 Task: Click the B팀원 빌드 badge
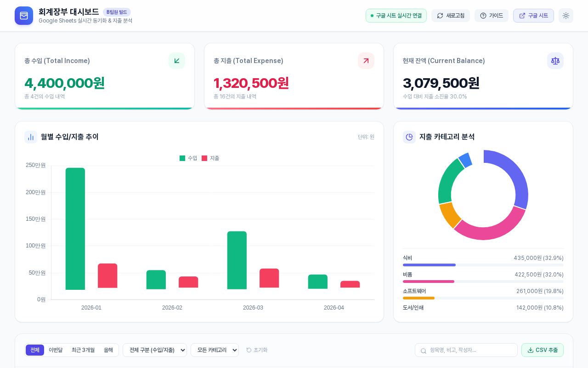tap(117, 12)
